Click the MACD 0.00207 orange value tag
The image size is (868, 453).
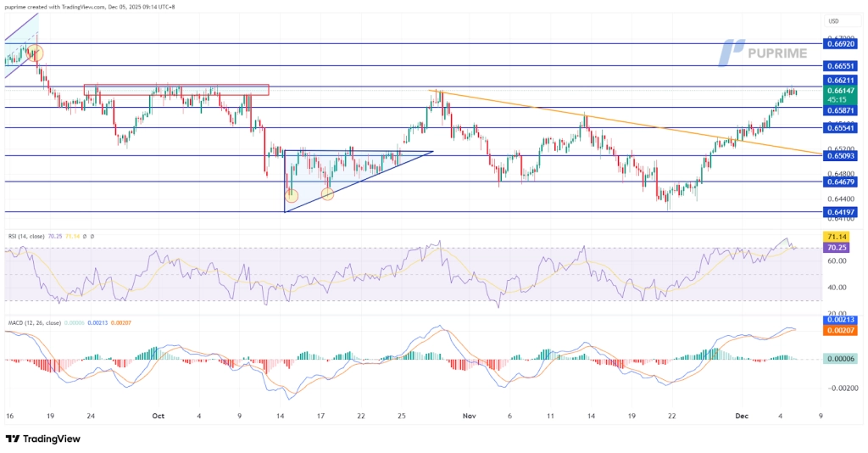(x=840, y=332)
